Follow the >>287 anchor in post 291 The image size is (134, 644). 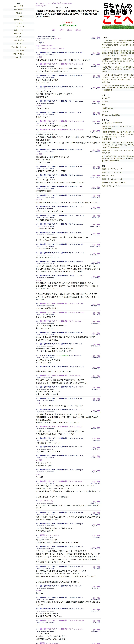(x=39, y=106)
